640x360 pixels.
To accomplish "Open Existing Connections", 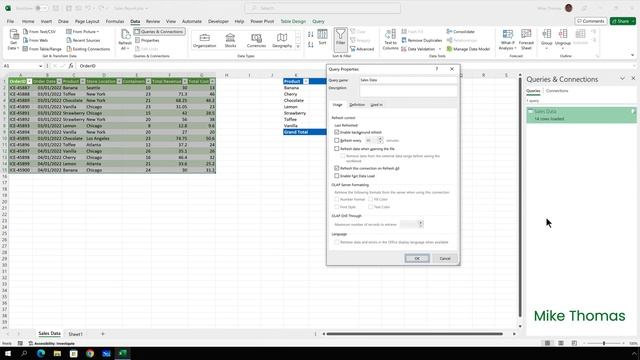I will coord(88,49).
